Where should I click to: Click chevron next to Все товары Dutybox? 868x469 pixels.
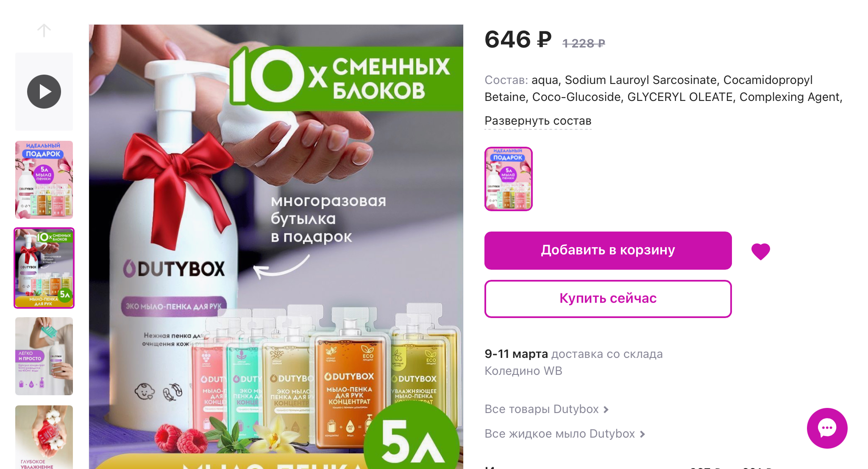606,410
